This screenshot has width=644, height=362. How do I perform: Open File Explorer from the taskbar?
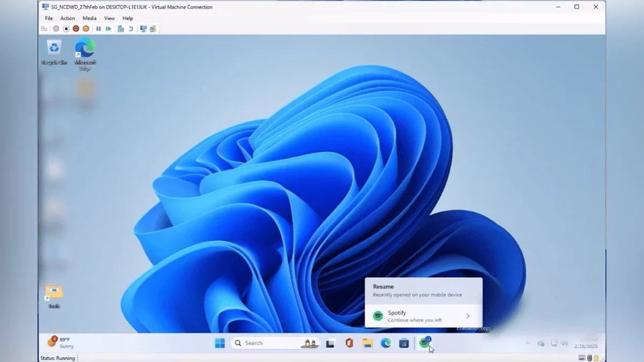[367, 343]
